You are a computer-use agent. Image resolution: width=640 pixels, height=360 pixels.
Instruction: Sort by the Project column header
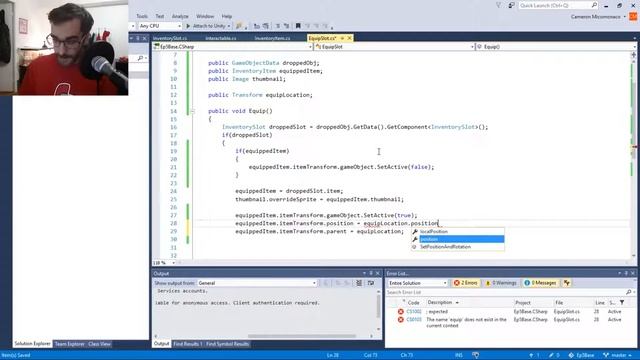click(x=522, y=302)
